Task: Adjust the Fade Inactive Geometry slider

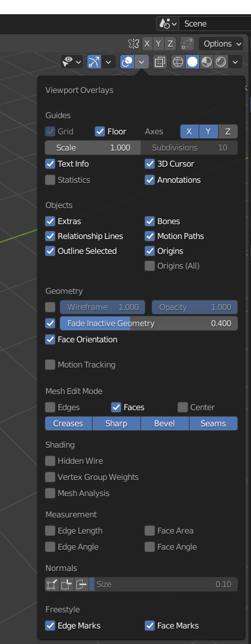Action: (x=149, y=323)
